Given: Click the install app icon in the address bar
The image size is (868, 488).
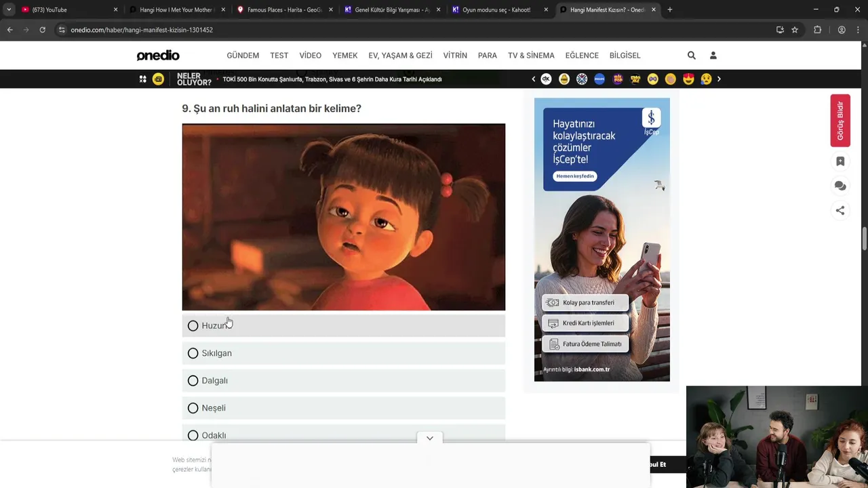Looking at the screenshot, I should click(x=780, y=30).
